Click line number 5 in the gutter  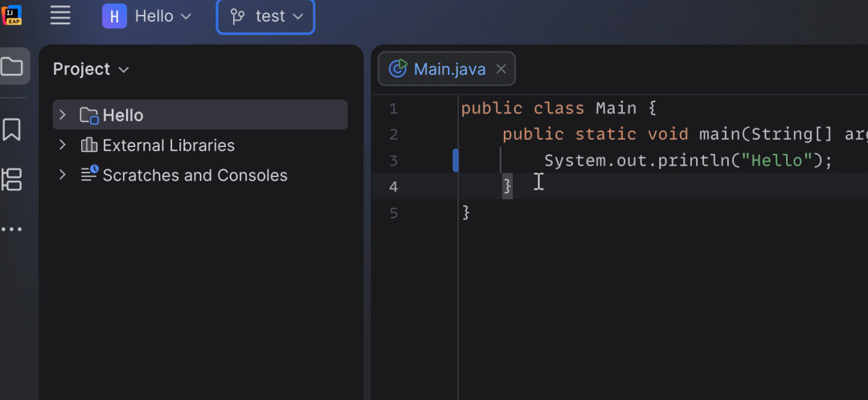pos(393,213)
